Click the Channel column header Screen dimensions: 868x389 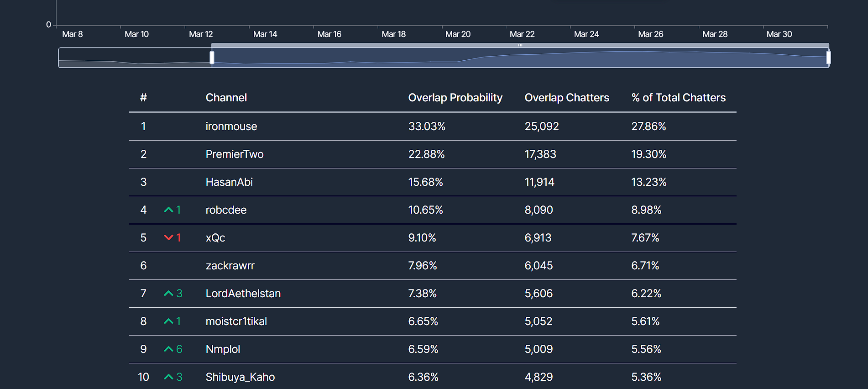coord(226,98)
